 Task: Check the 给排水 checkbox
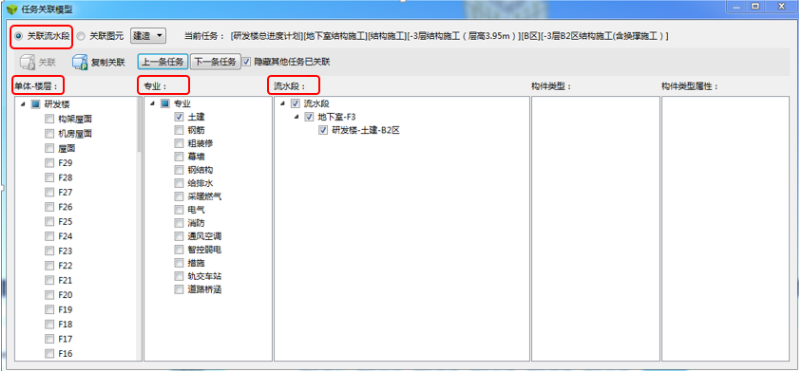[179, 183]
